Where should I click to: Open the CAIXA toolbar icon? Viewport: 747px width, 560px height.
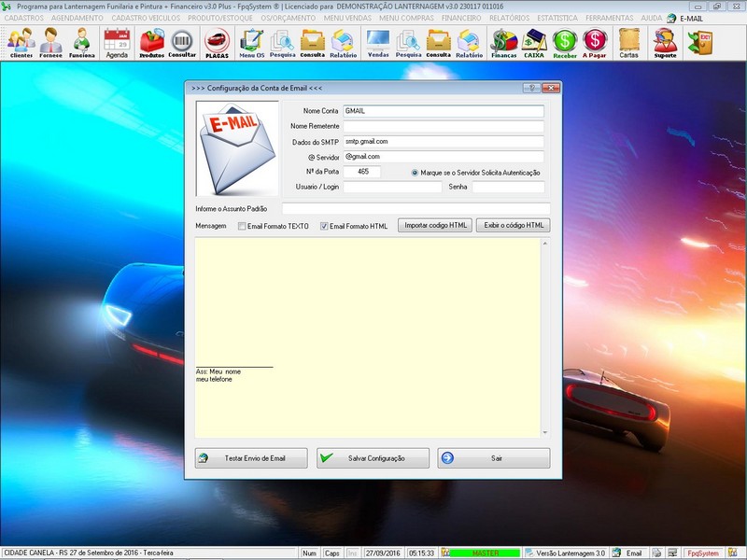tap(534, 42)
